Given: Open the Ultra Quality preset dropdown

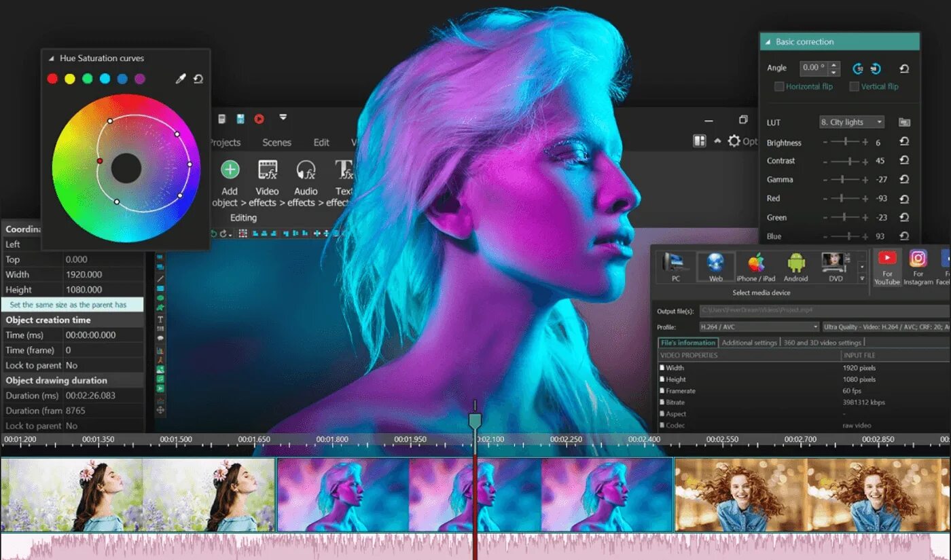Looking at the screenshot, I should coord(886,327).
